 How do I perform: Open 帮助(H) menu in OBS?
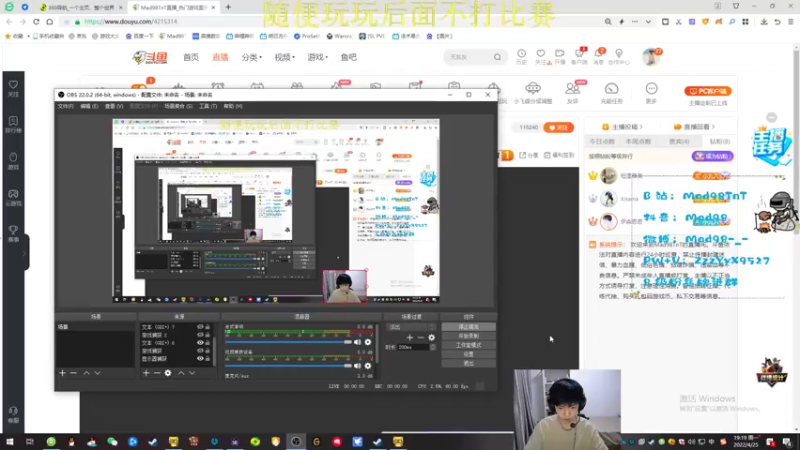tap(233, 106)
